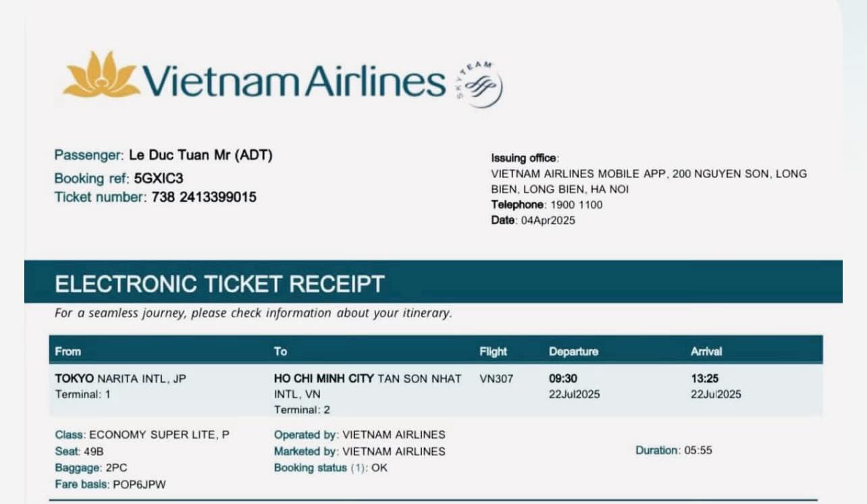
Task: Click telephone number 1900 1100
Action: point(576,204)
